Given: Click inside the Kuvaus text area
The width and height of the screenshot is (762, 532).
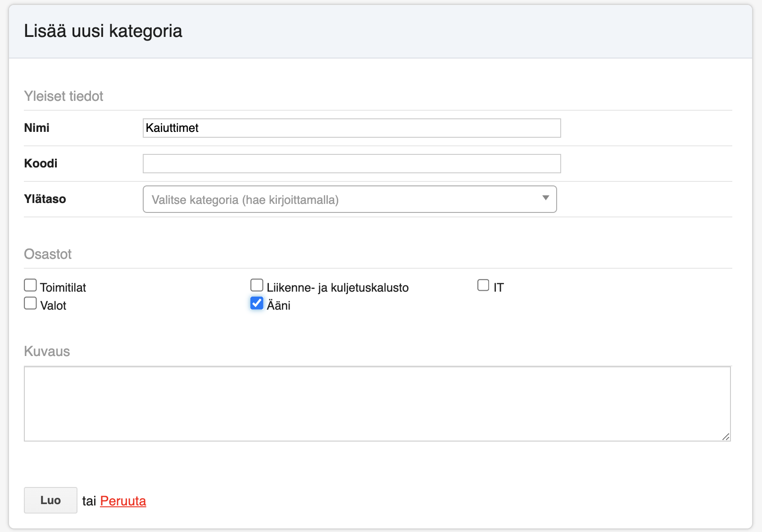Looking at the screenshot, I should (376, 404).
